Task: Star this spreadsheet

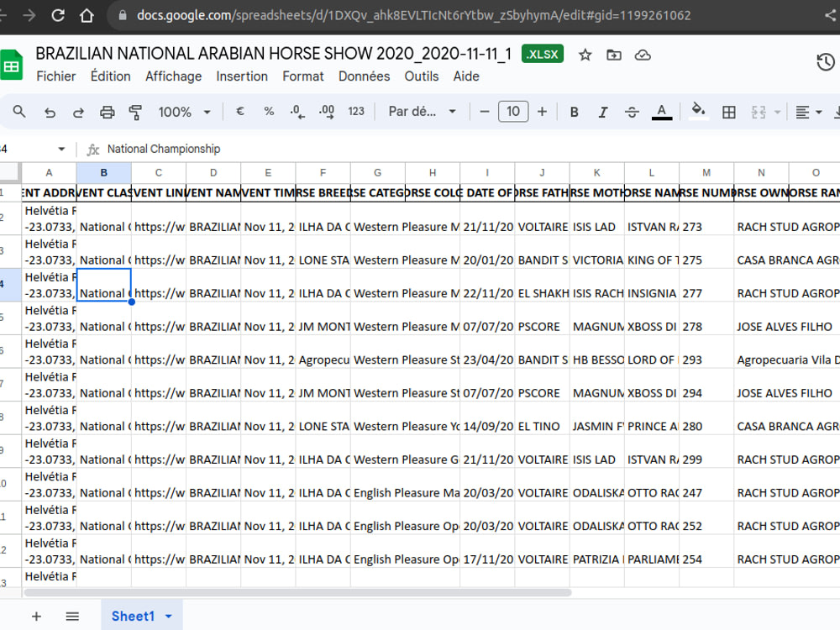Action: click(x=585, y=55)
